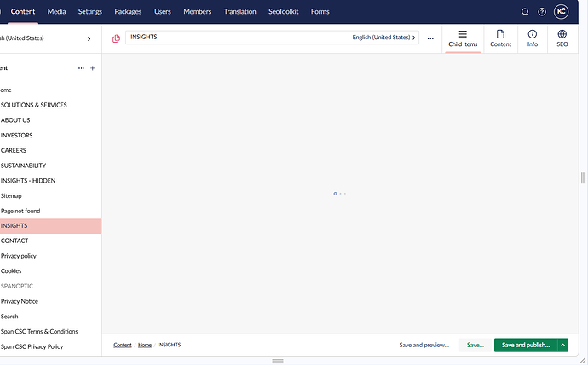Open the KC user avatar menu
Screen dimensions: 588x366
(561, 12)
